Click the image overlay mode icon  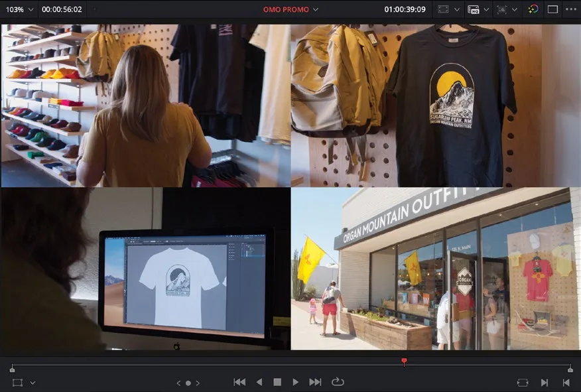[x=501, y=9]
